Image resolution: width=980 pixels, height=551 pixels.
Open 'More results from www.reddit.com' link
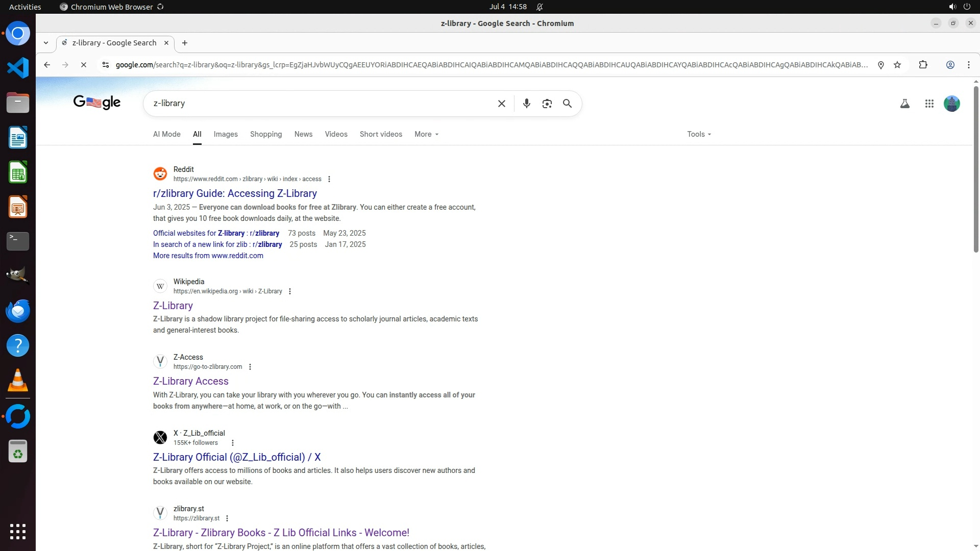[208, 256]
